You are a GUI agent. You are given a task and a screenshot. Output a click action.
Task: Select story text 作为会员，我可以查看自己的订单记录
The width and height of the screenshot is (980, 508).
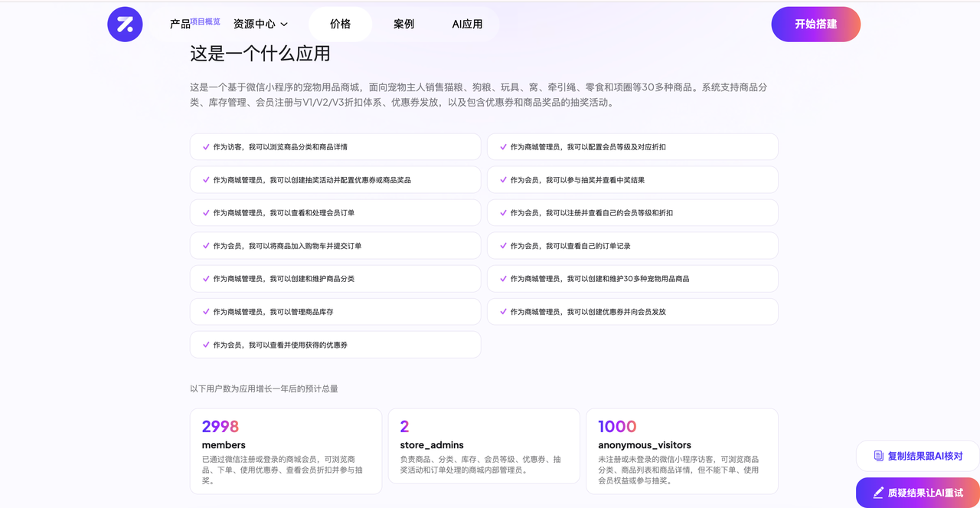[570, 246]
